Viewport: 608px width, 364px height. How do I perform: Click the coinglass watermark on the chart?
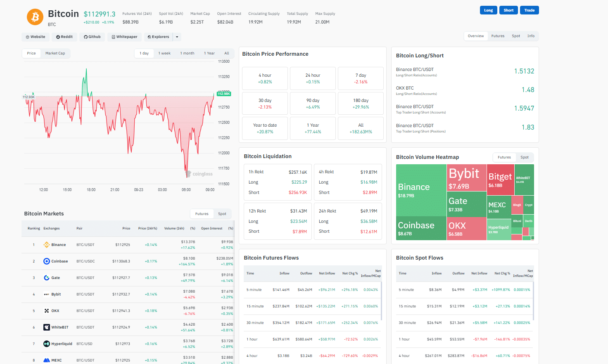point(199,174)
